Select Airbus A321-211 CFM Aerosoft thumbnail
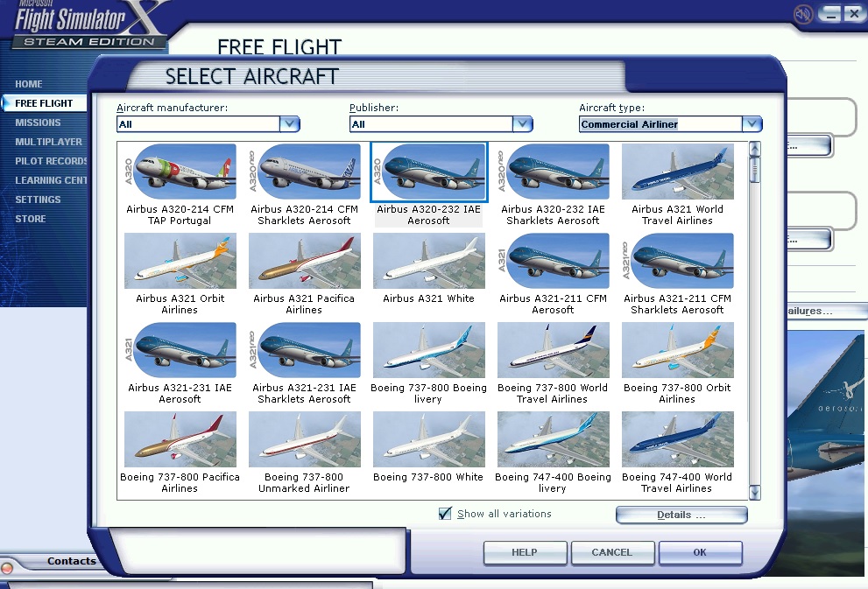 (553, 261)
